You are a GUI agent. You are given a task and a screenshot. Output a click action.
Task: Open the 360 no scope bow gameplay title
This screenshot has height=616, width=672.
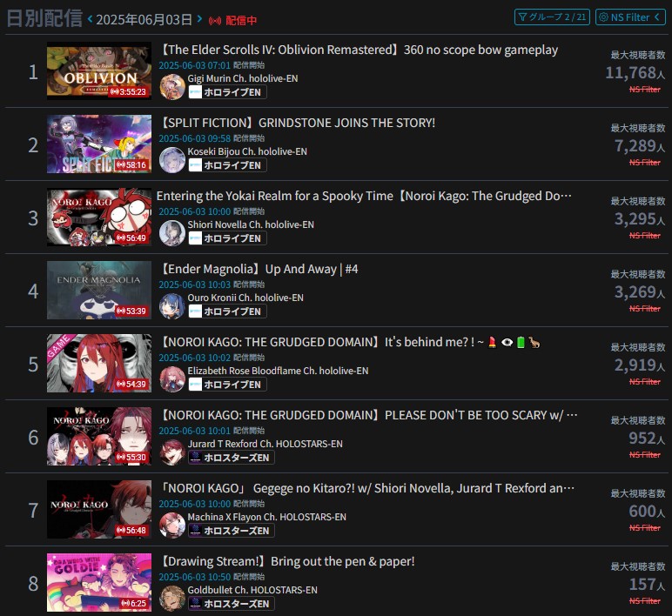point(359,50)
